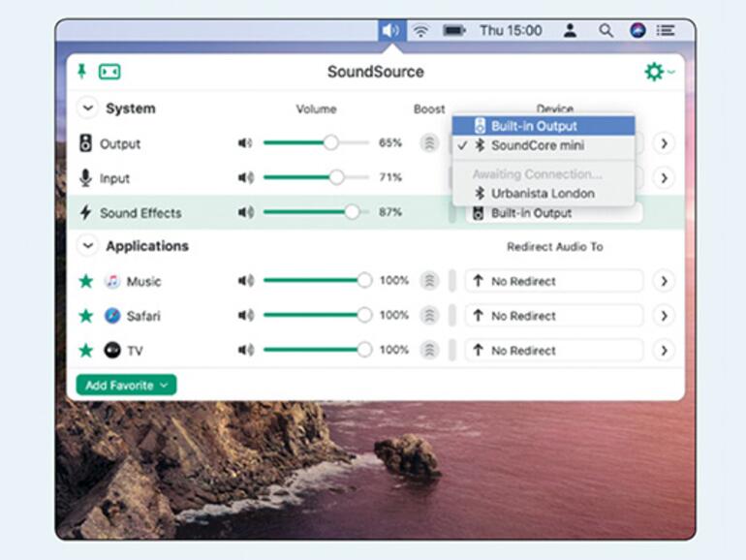Pin the SoundSource window with pushpin icon

coord(81,72)
